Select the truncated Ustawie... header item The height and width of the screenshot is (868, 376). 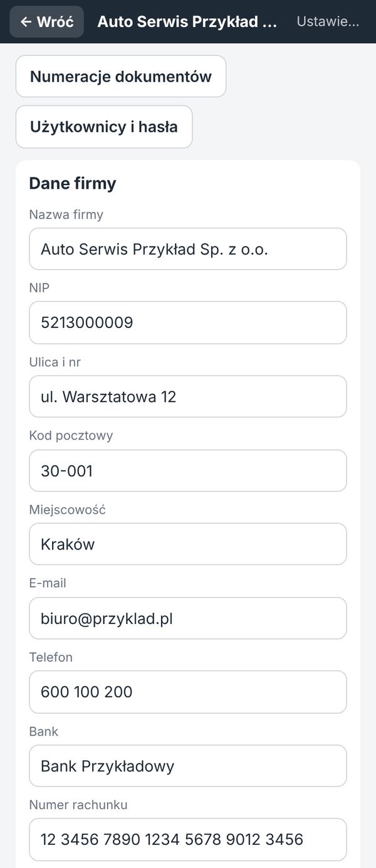(x=328, y=22)
